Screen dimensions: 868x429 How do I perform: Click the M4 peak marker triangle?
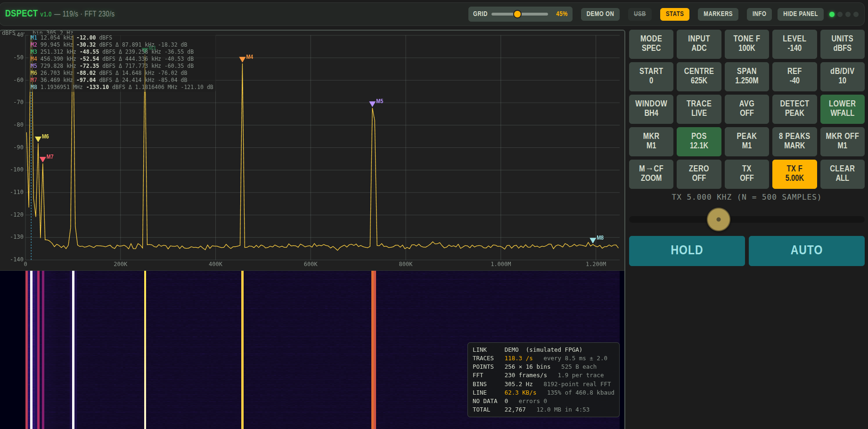pos(242,59)
